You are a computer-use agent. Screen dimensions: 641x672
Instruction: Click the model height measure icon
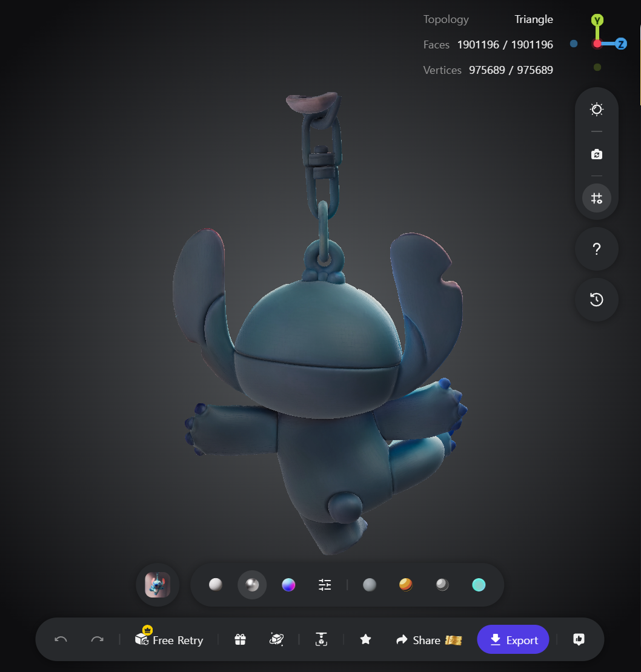pos(321,639)
